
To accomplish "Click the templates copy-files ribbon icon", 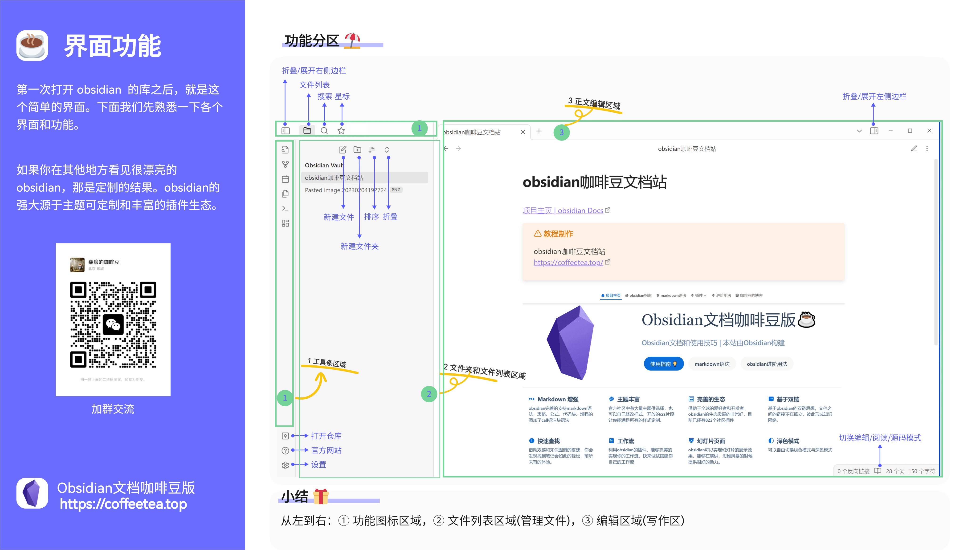I will (x=285, y=194).
